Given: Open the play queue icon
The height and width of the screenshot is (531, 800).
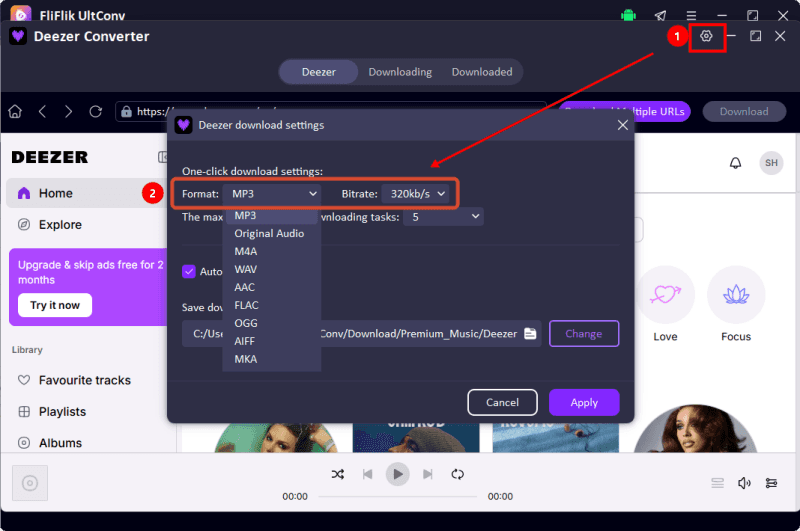Looking at the screenshot, I should 717,483.
